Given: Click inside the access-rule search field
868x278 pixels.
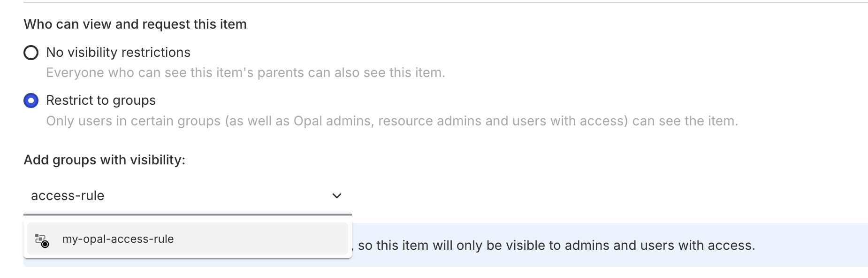Looking at the screenshot, I should 141,196.
